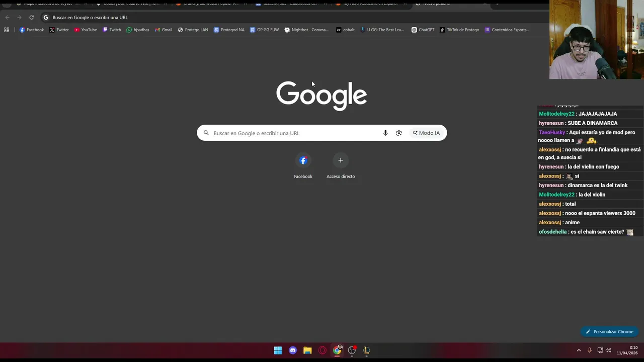Screen dimensions: 644x362
Task: Open the cobalt bookmark
Action: point(345,30)
